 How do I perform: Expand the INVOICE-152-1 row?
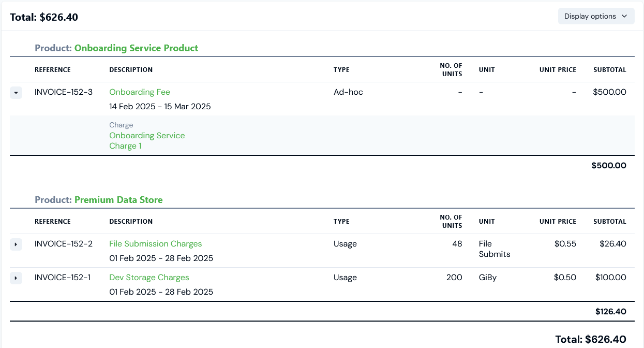click(x=16, y=278)
